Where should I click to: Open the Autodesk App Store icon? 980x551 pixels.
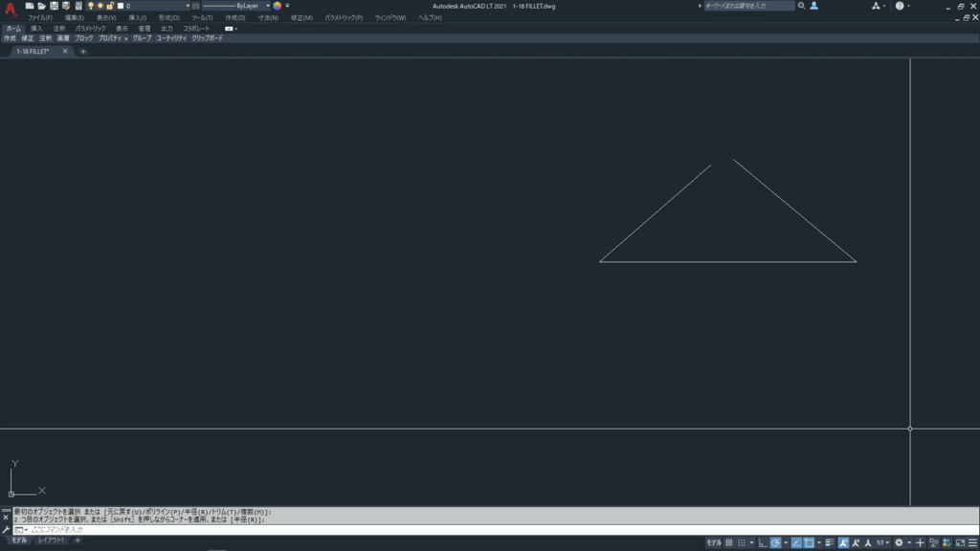(876, 6)
